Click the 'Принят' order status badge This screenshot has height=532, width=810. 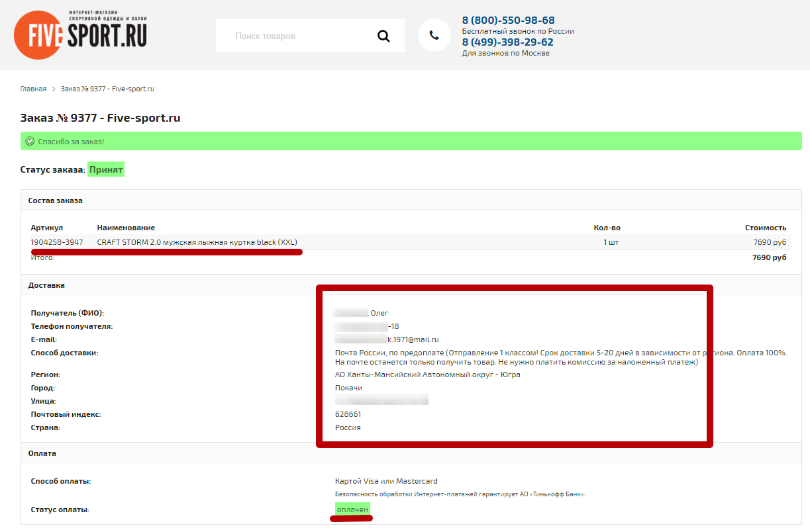[106, 170]
